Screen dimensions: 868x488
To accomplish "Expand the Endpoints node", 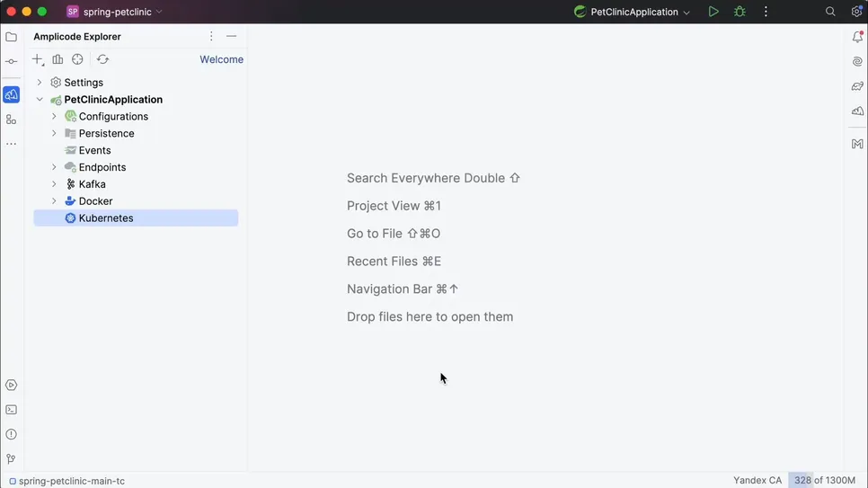I will click(54, 167).
